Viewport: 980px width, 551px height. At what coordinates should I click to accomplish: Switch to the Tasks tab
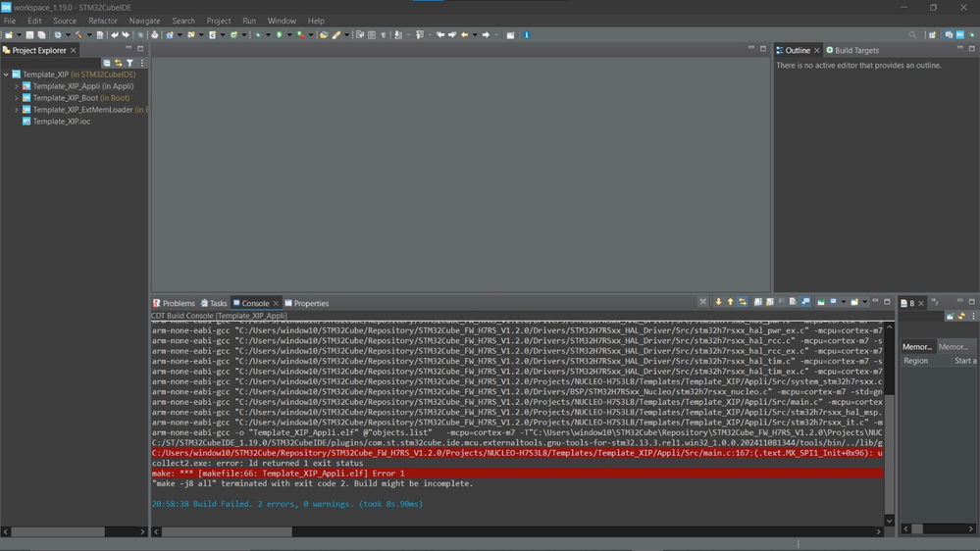(214, 303)
